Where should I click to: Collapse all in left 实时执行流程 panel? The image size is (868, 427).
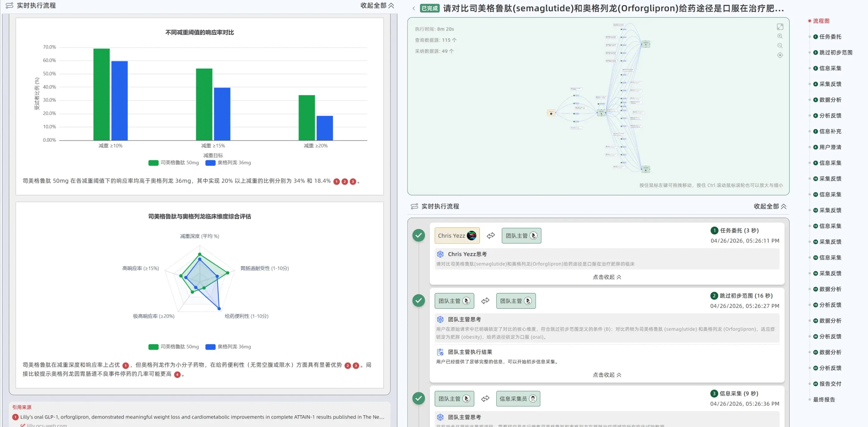coord(377,5)
